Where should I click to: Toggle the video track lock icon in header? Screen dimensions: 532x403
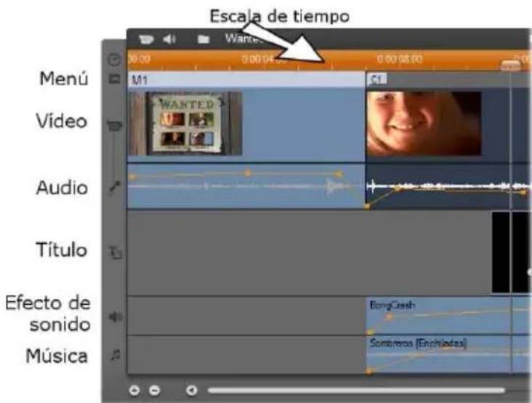[146, 40]
